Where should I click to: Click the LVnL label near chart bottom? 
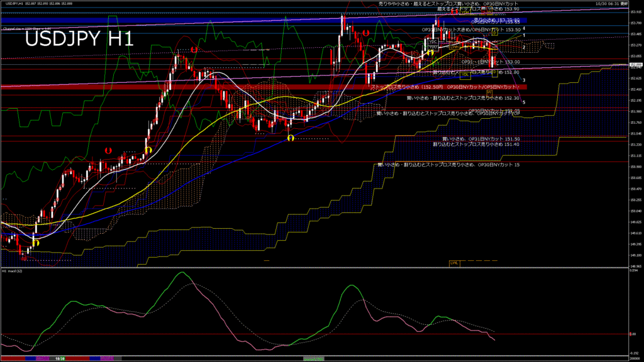point(454,263)
